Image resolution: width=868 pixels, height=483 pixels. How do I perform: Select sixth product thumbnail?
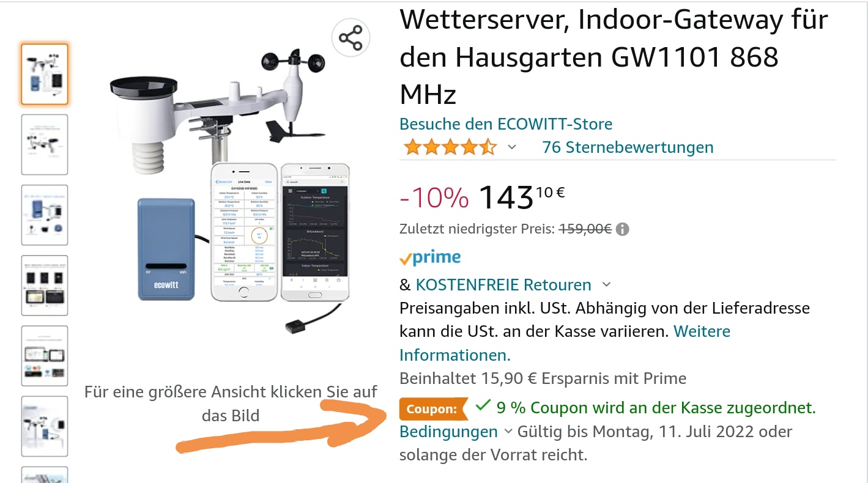45,426
